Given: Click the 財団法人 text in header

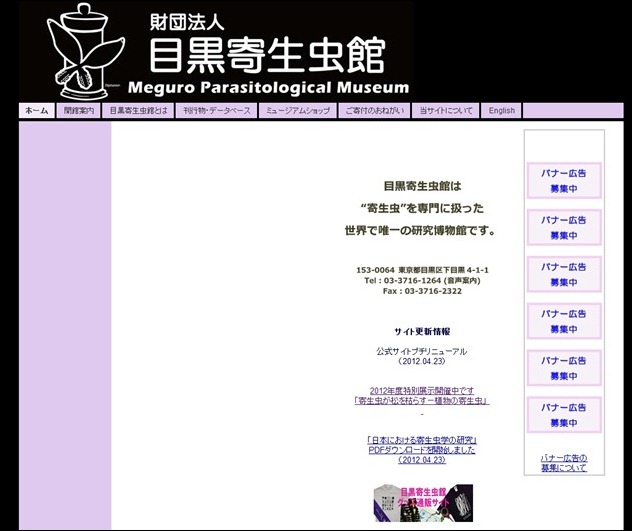Looking at the screenshot, I should click(187, 22).
